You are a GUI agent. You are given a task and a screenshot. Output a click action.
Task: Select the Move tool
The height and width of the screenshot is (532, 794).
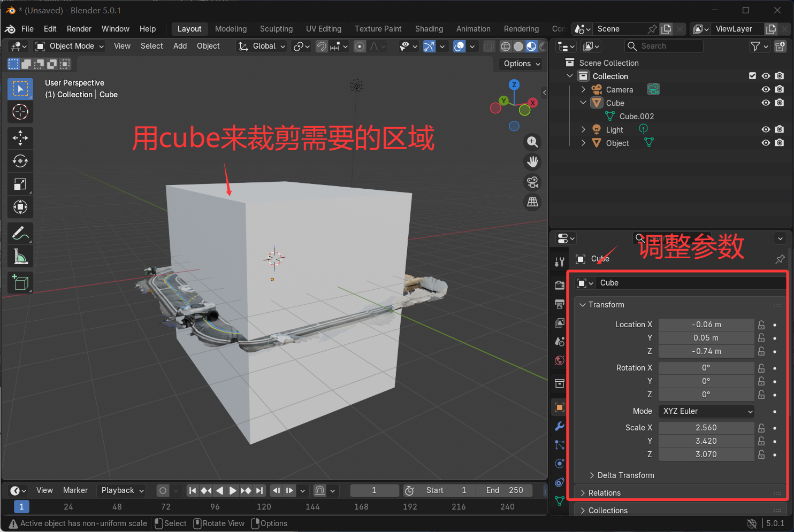pyautogui.click(x=20, y=137)
